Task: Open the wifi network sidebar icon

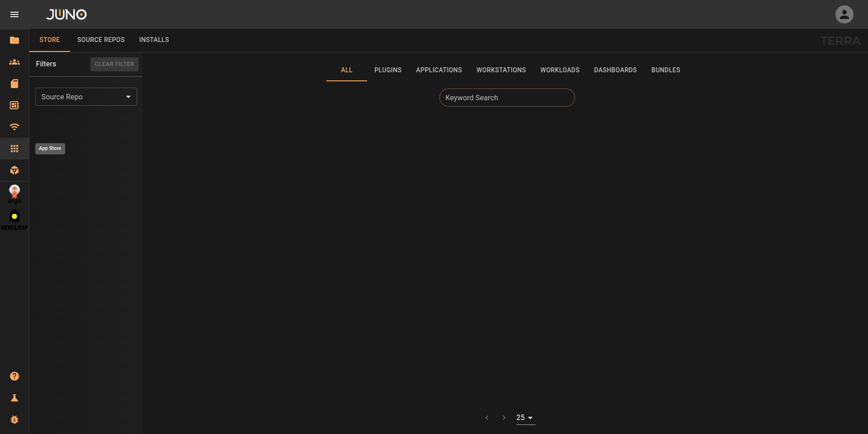Action: click(14, 127)
